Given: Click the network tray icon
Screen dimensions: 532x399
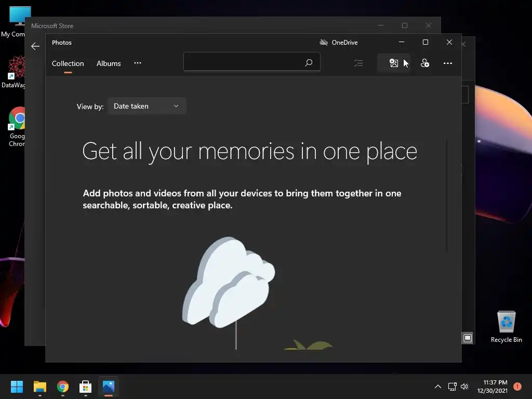Looking at the screenshot, I should pos(453,387).
